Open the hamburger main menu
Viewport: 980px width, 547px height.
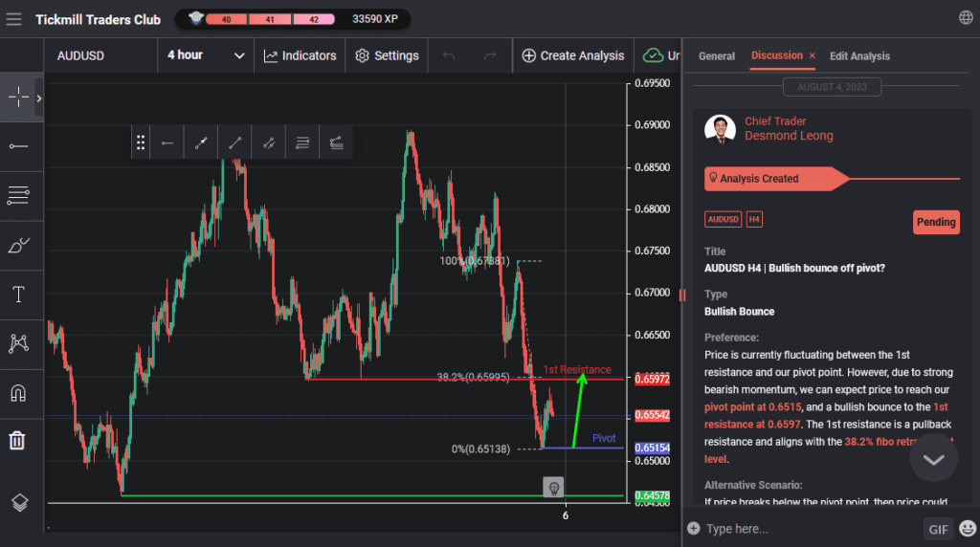pyautogui.click(x=13, y=18)
